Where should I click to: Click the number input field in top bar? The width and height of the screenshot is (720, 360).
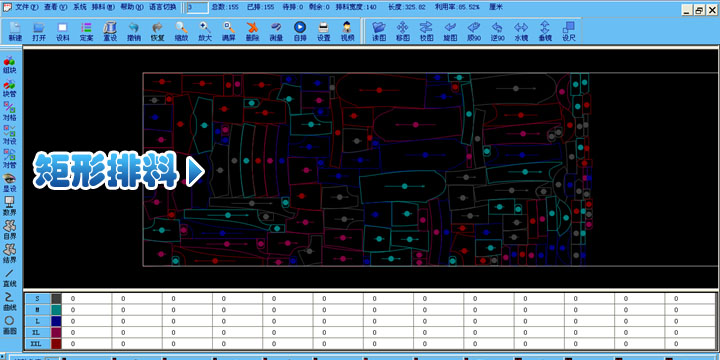(197, 7)
